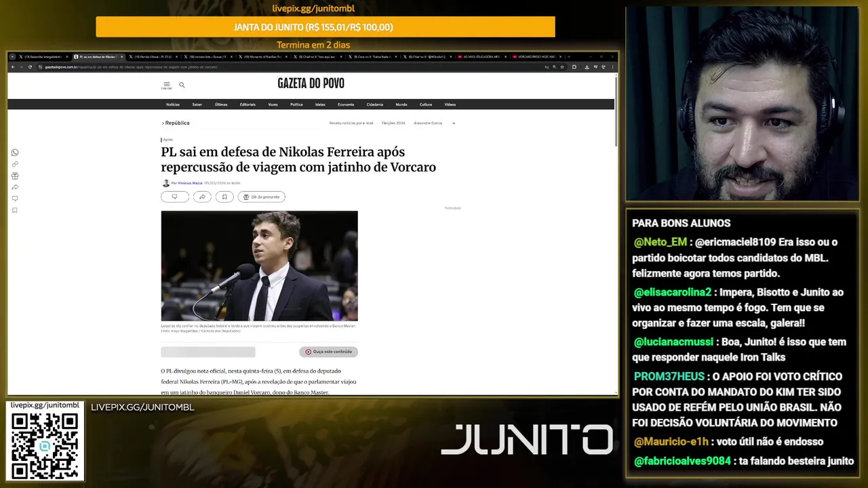
Task: Click the article date 05/03/2026 às 16:06
Action: [x=222, y=183]
